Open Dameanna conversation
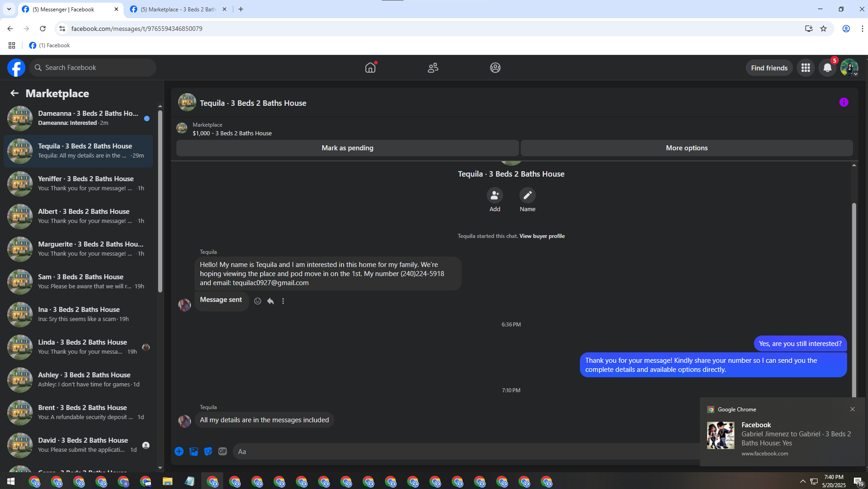 [78, 118]
